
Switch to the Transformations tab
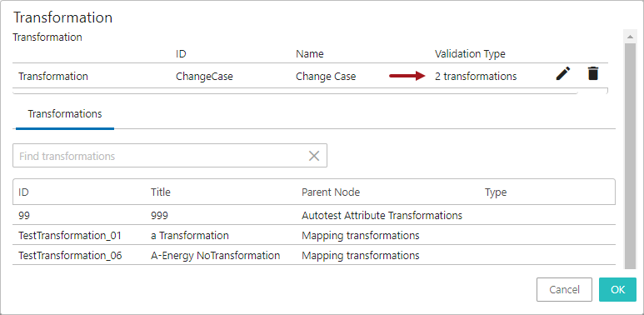click(65, 114)
